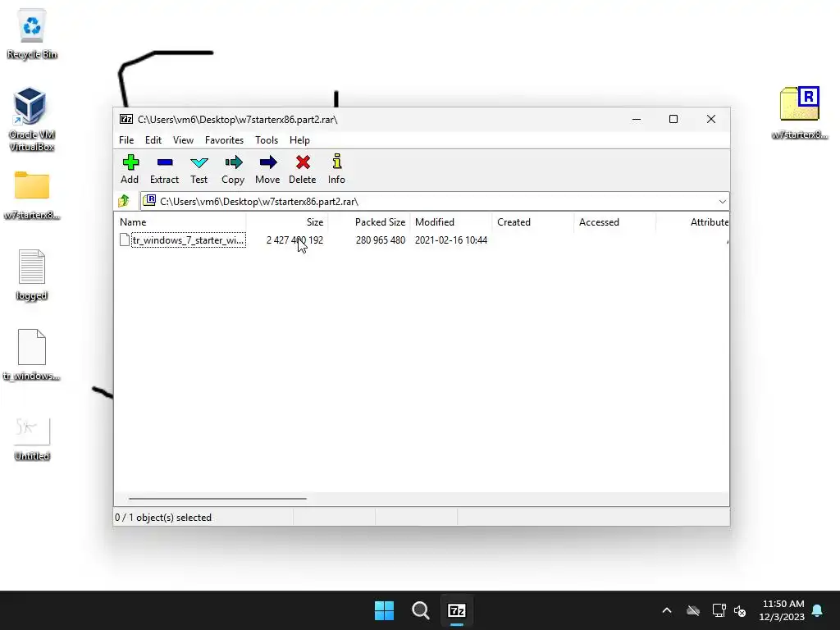This screenshot has width=840, height=630.
Task: Sort by Accessed column header
Action: [x=615, y=221]
